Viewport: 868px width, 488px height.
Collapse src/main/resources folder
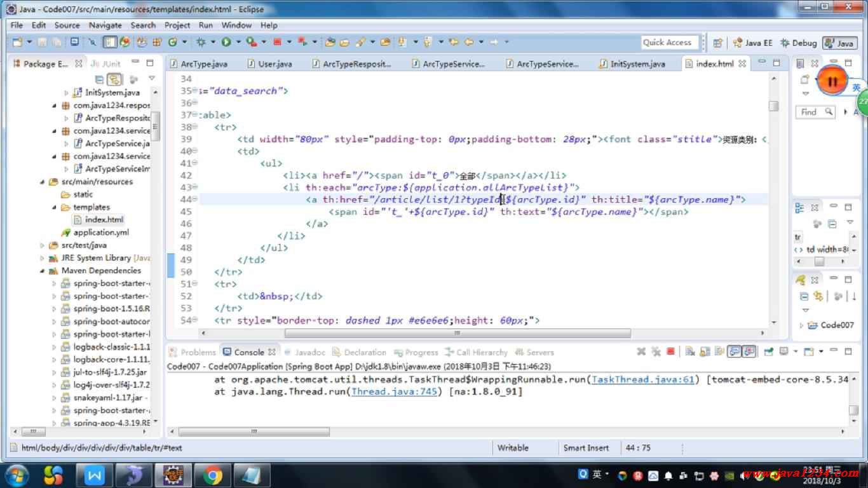point(43,182)
